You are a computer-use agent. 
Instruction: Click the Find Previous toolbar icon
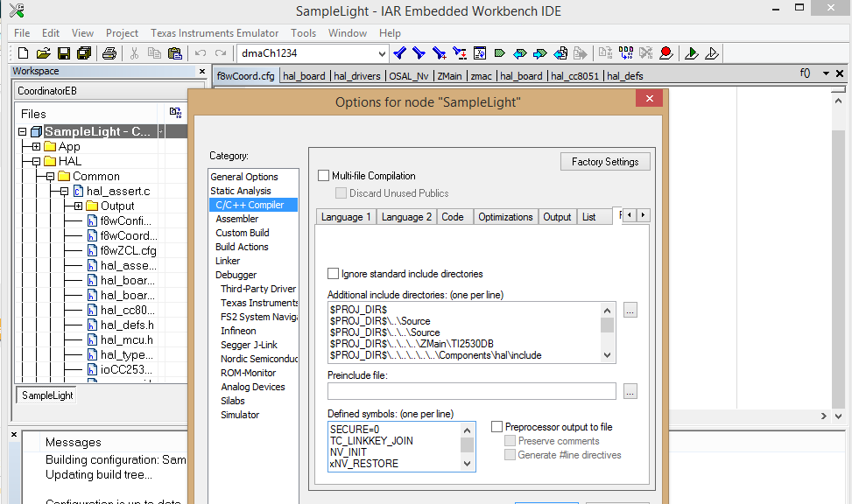399,53
